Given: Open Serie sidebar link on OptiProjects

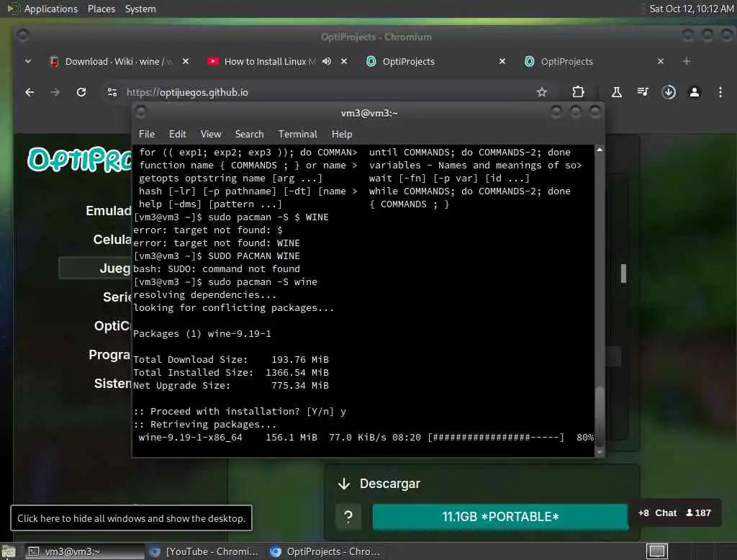Looking at the screenshot, I should [117, 297].
